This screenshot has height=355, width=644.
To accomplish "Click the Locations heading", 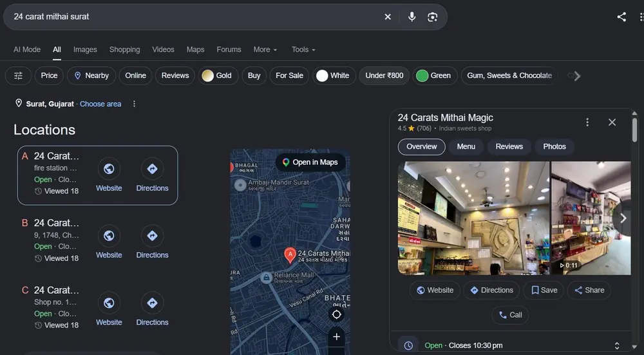I will [44, 130].
